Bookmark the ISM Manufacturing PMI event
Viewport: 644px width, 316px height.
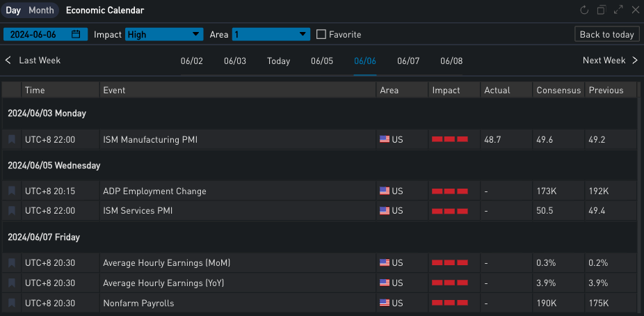pos(12,139)
